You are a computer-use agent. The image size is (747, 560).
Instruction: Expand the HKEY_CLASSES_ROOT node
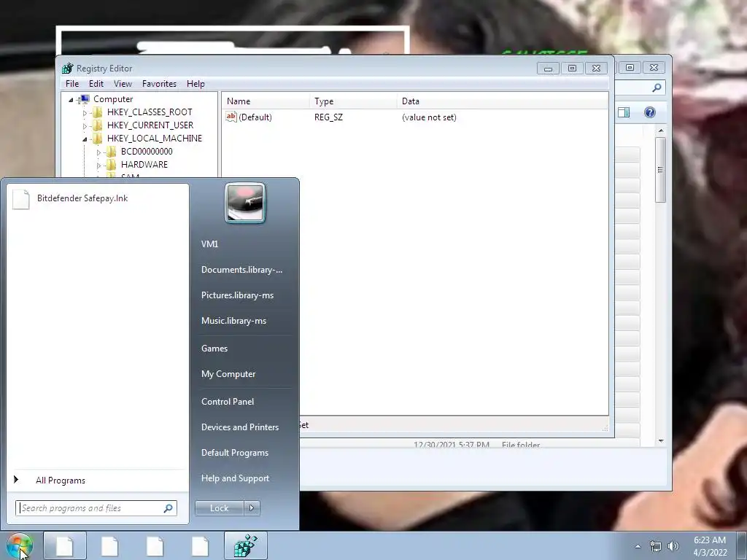click(85, 113)
